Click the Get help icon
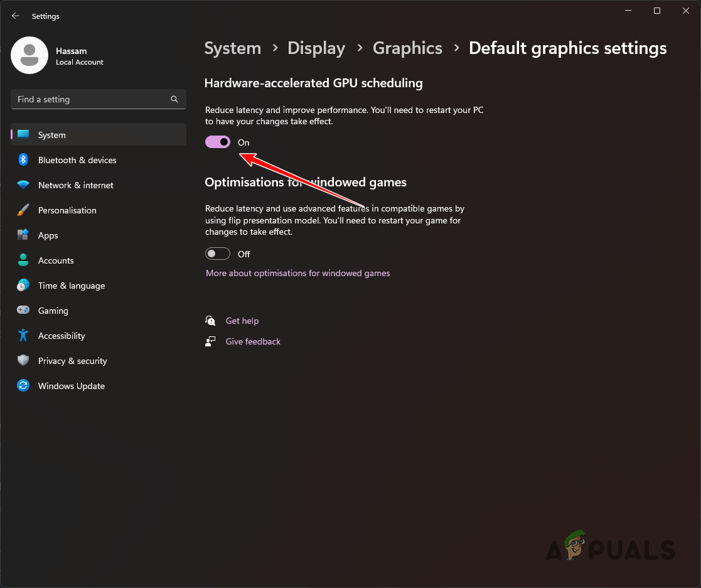The image size is (701, 588). point(210,321)
